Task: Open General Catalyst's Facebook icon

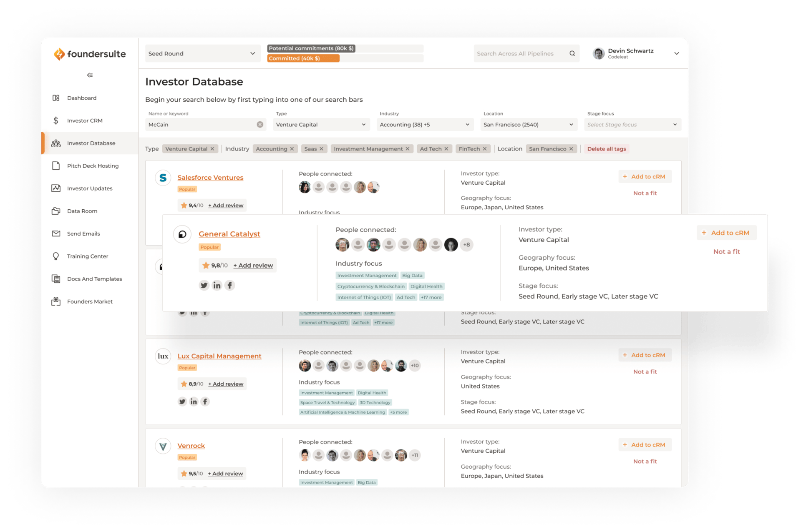Action: click(x=230, y=285)
